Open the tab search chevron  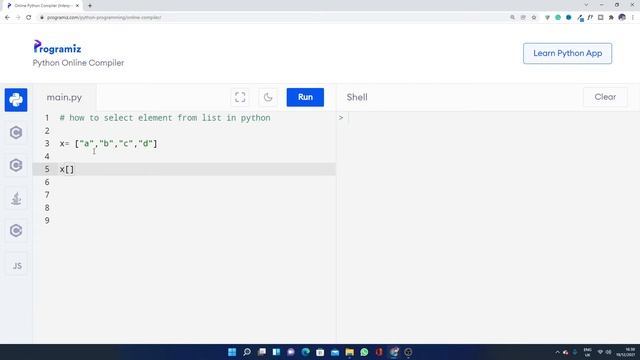point(587,5)
